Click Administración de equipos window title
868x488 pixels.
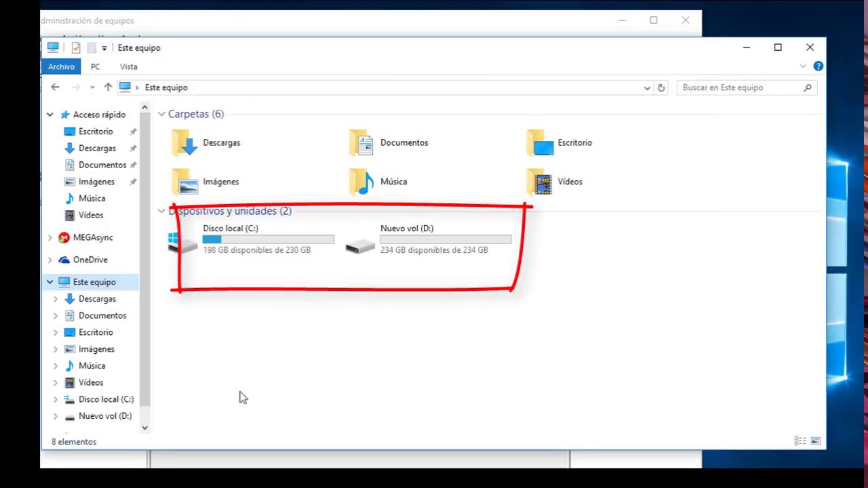[x=87, y=21]
